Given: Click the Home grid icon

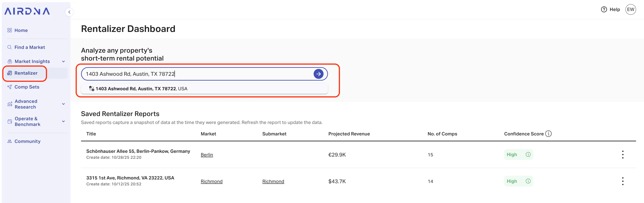Looking at the screenshot, I should (x=9, y=30).
